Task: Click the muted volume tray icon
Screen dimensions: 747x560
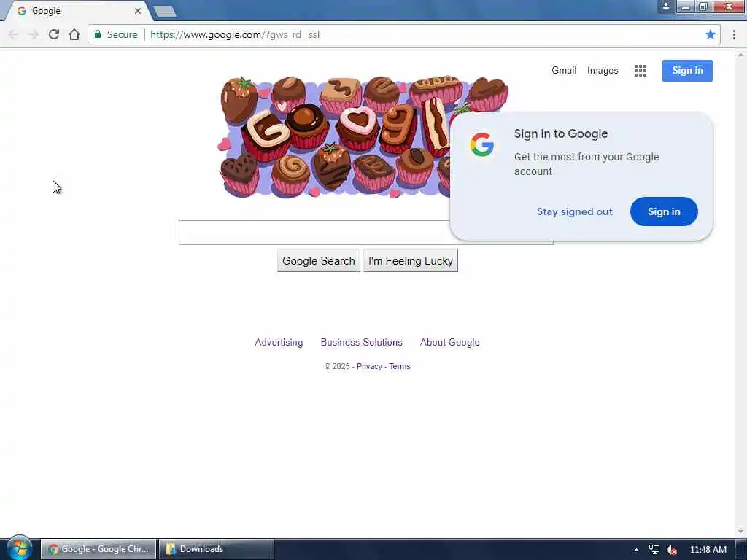Action: tap(672, 550)
